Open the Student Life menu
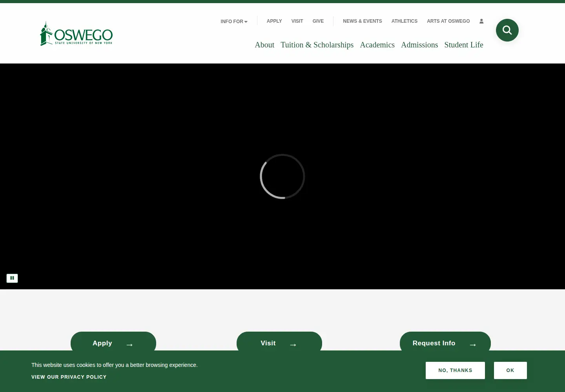The image size is (565, 392). click(x=464, y=45)
